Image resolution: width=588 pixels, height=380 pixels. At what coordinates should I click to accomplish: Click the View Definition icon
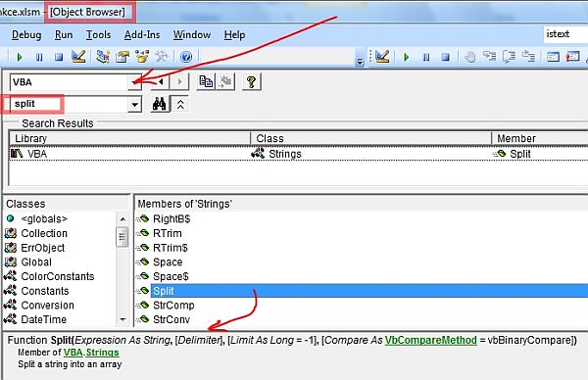[x=225, y=81]
